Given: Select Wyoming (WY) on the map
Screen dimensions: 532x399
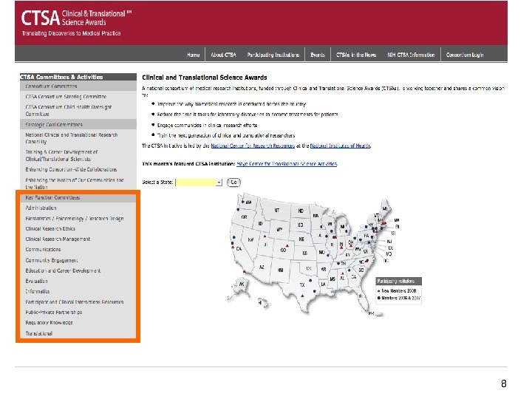Looking at the screenshot, I should (x=279, y=229).
